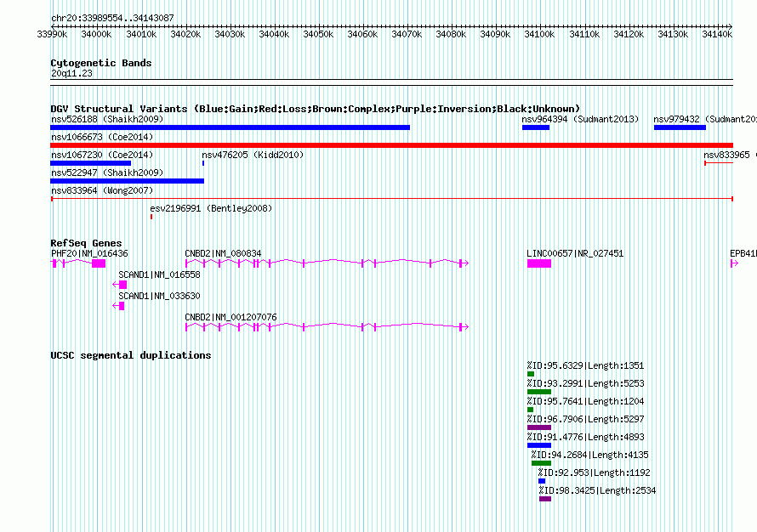Click the RefSeq Genes track title

tap(86, 243)
